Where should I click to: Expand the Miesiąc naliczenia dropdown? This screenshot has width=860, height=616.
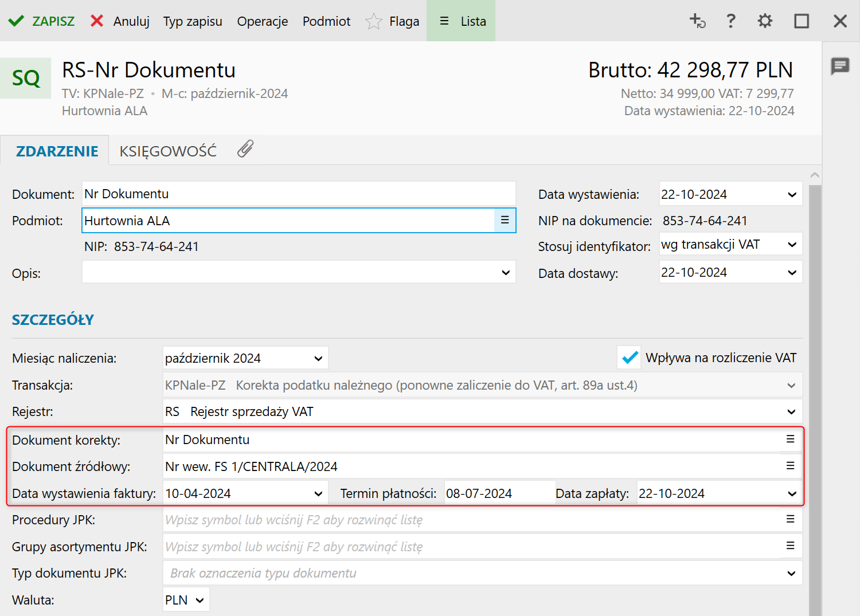318,359
